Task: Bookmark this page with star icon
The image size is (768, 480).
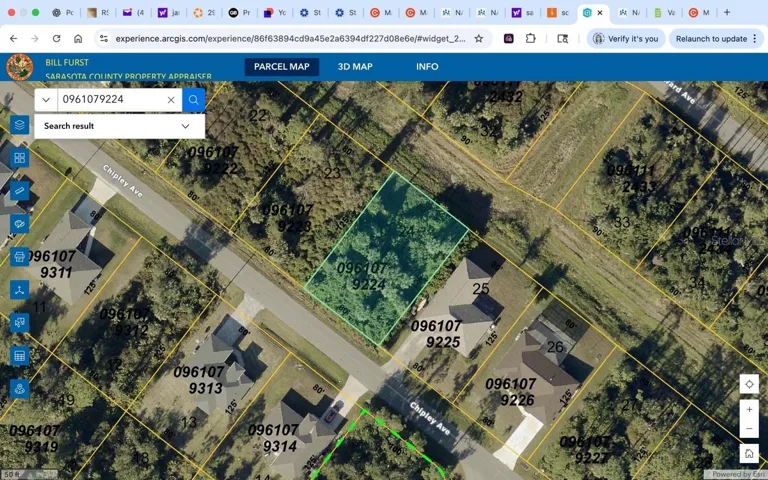Action: (479, 38)
